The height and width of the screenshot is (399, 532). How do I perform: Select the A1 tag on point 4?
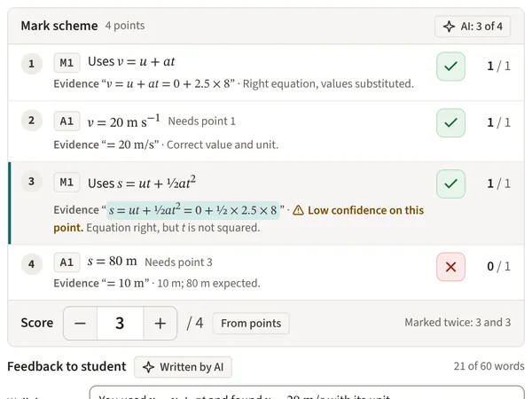click(x=66, y=262)
